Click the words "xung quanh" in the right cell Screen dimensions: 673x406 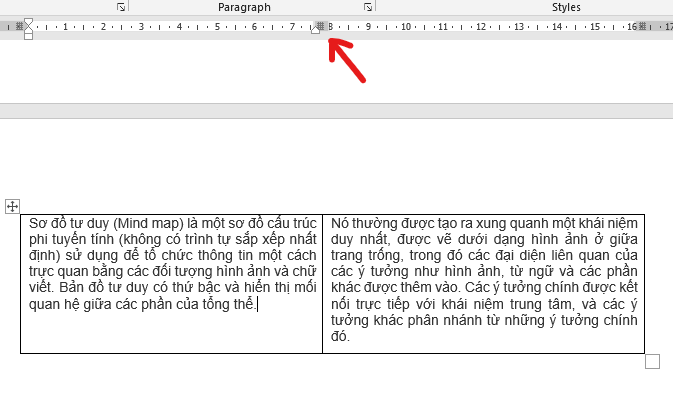[x=511, y=223]
